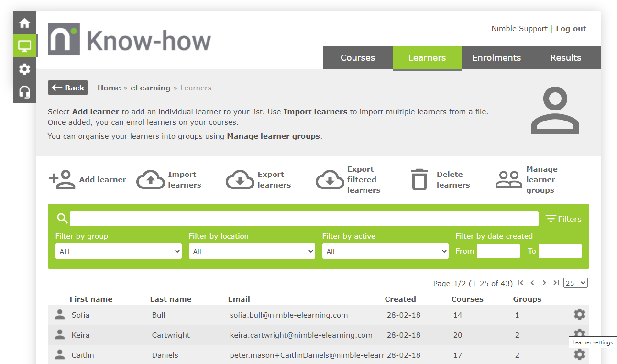
Task: Switch to the Courses tab
Action: coord(358,58)
